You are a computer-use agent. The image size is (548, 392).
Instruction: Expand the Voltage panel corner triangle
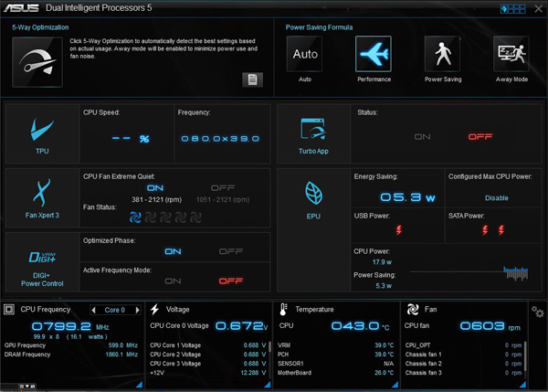268,385
